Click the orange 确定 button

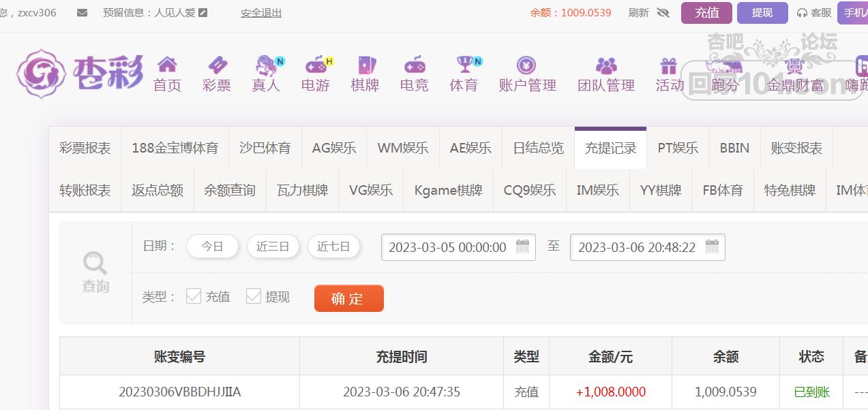(348, 298)
